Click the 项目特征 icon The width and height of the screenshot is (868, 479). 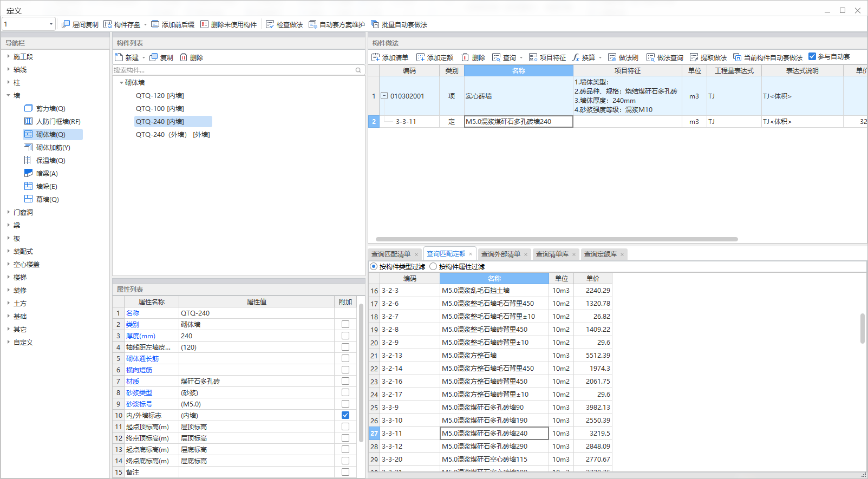[533, 57]
